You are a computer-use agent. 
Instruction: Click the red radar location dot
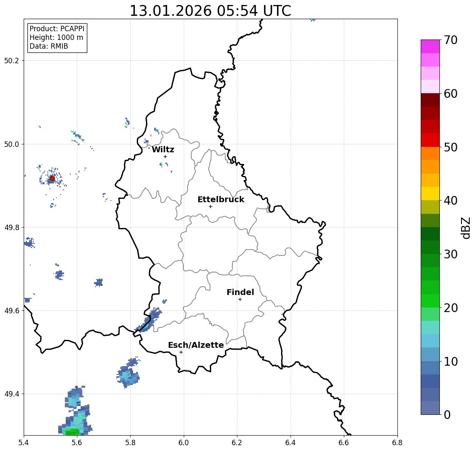(x=52, y=178)
